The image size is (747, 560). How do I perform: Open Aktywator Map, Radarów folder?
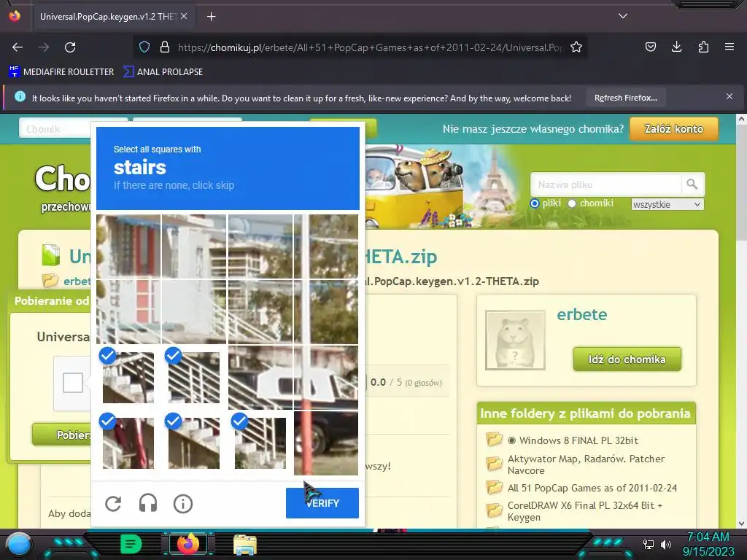[586, 464]
